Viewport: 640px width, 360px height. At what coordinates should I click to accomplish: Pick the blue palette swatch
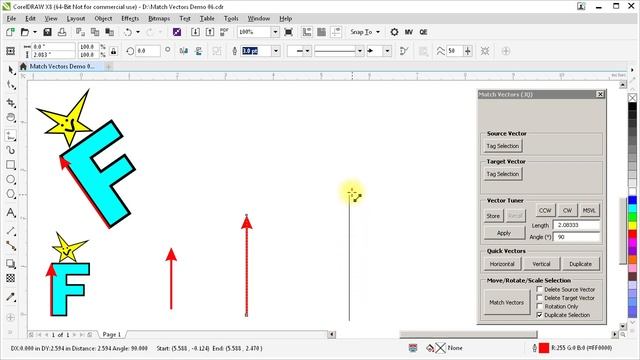pos(632,200)
